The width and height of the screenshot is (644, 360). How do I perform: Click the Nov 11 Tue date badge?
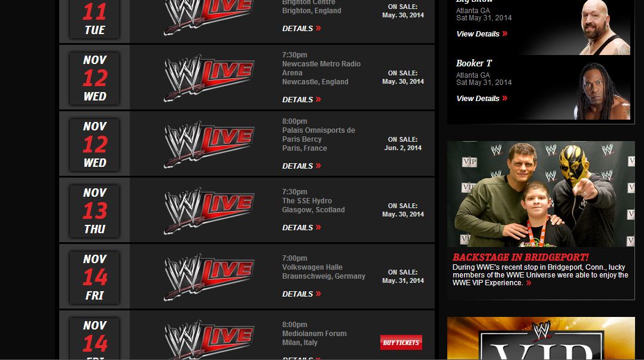pyautogui.click(x=95, y=19)
